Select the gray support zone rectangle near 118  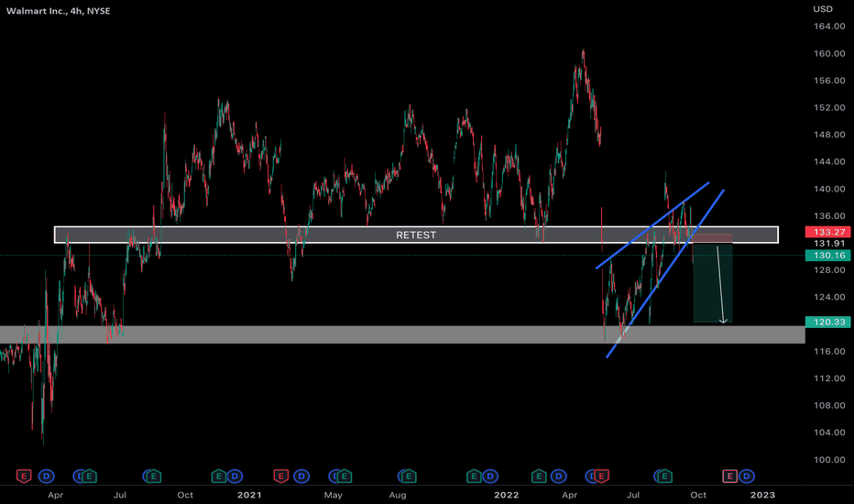(402, 334)
